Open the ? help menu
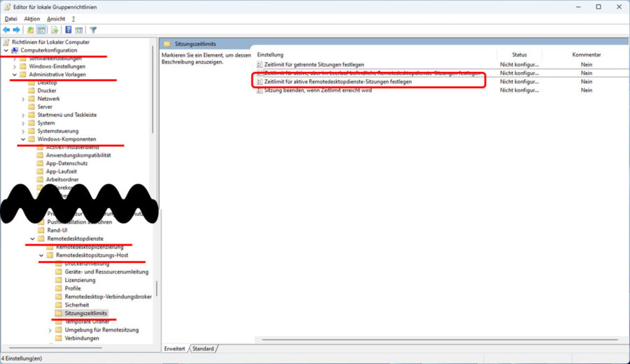 tap(73, 19)
